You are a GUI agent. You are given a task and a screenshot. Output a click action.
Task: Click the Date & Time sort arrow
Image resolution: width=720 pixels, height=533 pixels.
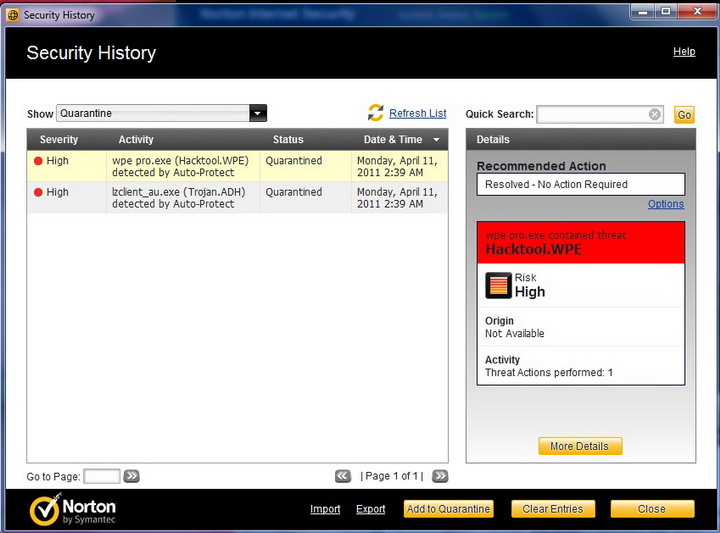point(436,140)
